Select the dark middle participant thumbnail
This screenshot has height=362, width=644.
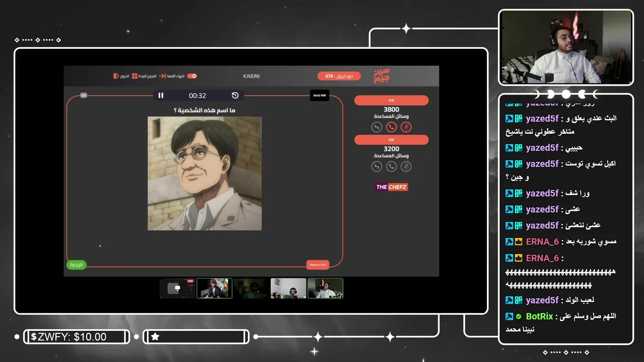tap(251, 288)
